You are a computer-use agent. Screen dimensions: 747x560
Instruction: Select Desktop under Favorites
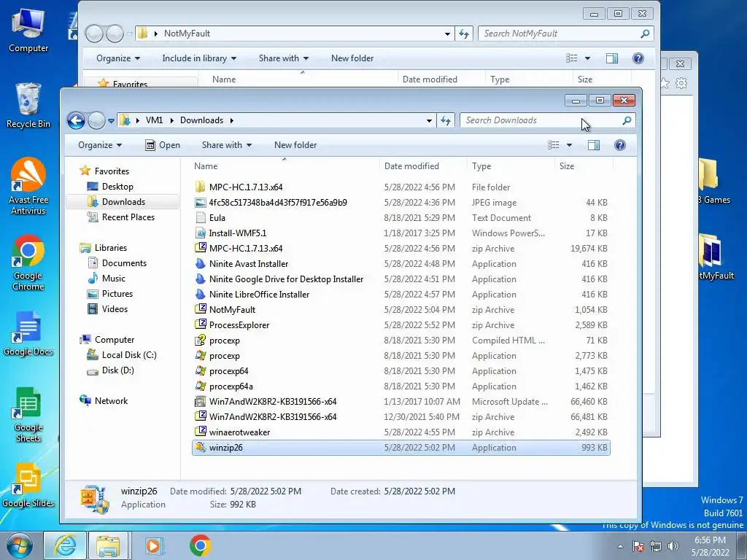click(117, 187)
